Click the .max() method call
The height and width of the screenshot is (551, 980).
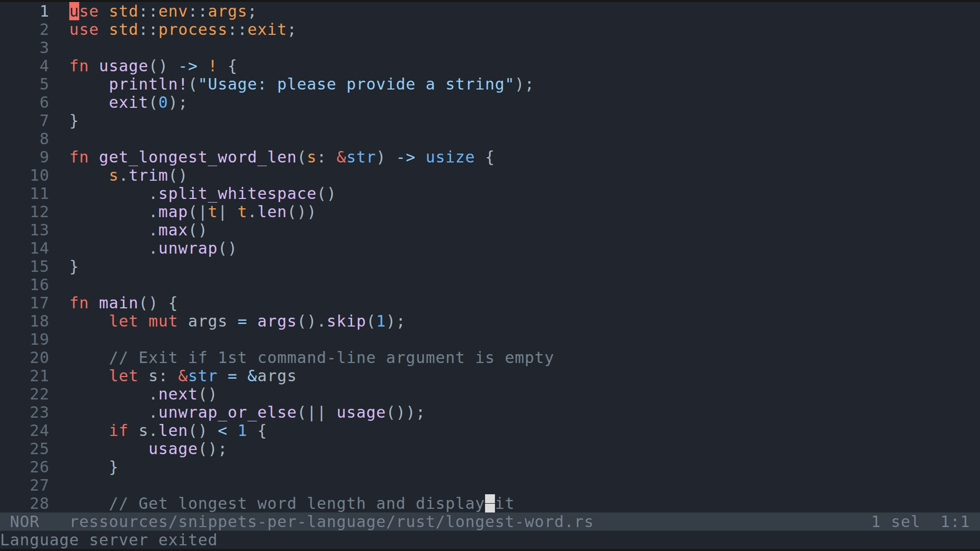coord(177,230)
